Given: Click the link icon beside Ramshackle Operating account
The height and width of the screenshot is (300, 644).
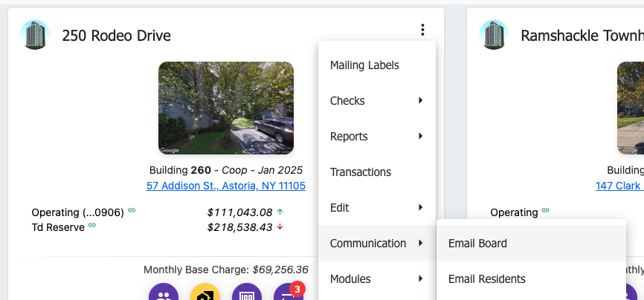Looking at the screenshot, I should tap(545, 210).
